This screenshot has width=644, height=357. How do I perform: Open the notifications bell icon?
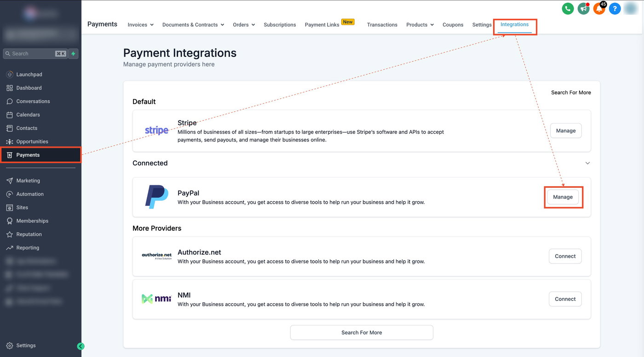click(x=599, y=8)
